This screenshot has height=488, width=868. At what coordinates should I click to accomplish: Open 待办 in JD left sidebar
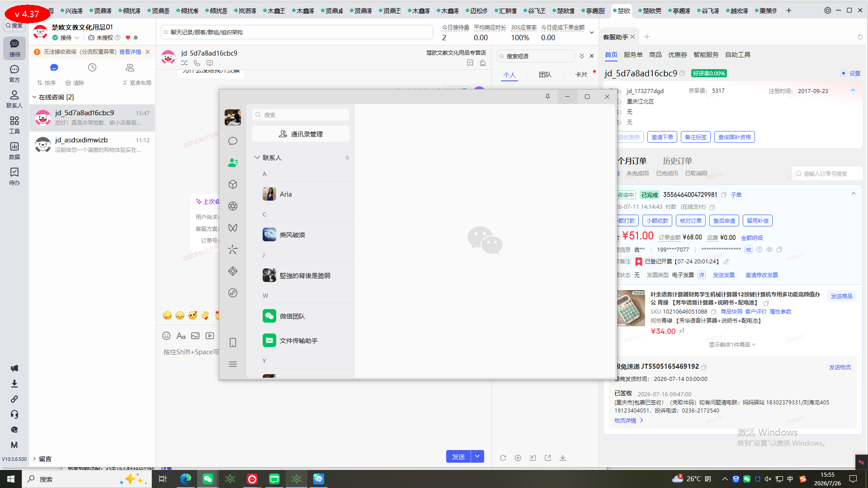click(14, 177)
